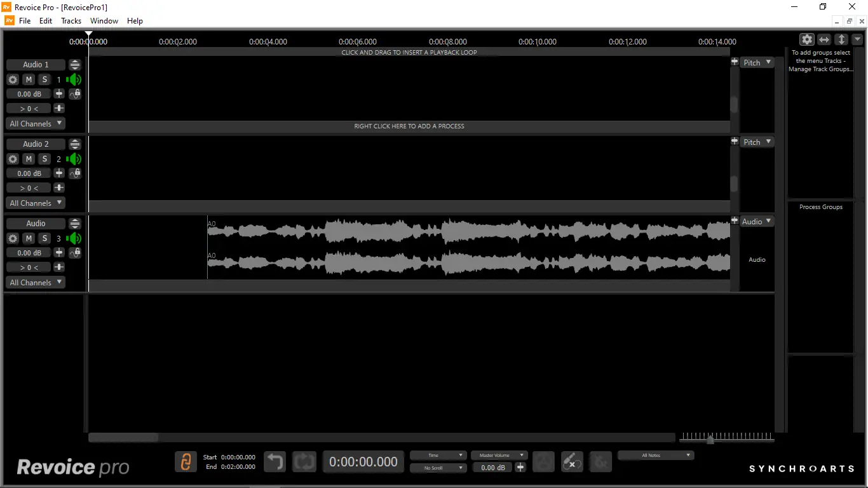This screenshot has width=868, height=488.
Task: Click the vertical zoom arrows icon
Action: pos(841,39)
